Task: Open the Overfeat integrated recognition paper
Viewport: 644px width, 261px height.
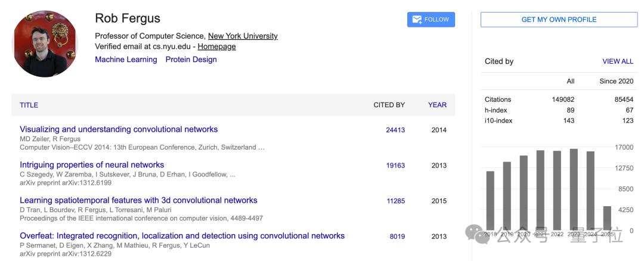Action: [x=182, y=236]
